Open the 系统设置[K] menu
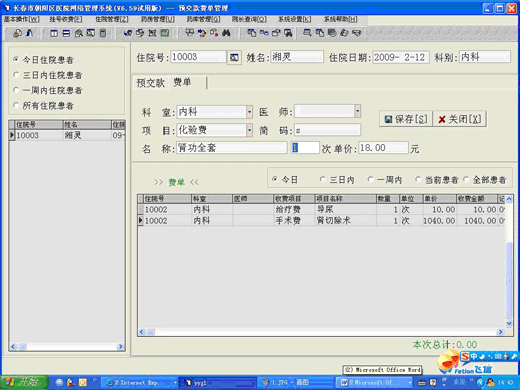The width and height of the screenshot is (520, 390). point(295,19)
